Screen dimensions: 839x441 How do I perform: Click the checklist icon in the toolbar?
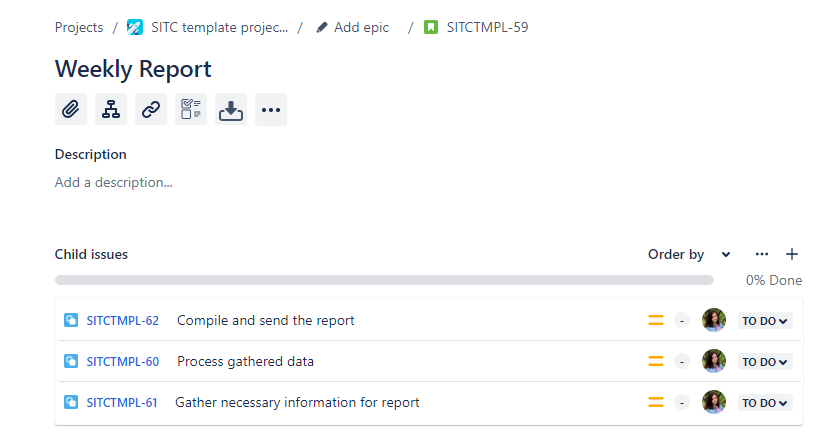pyautogui.click(x=191, y=110)
